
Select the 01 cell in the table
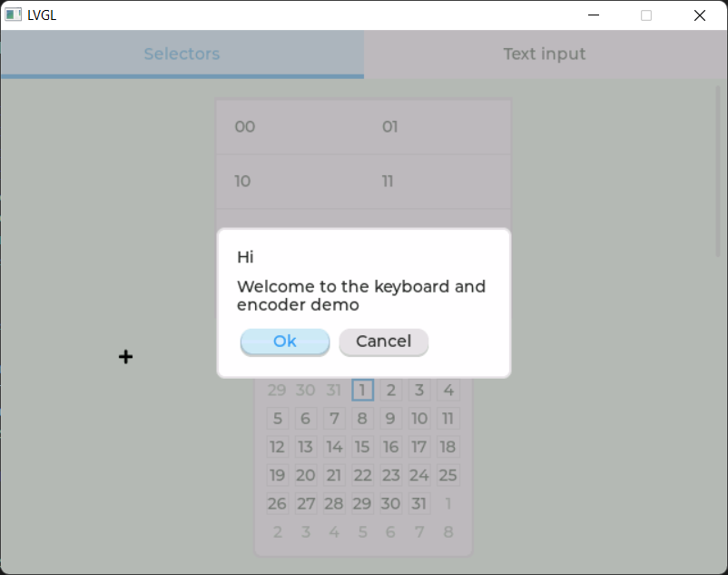[x=438, y=127]
